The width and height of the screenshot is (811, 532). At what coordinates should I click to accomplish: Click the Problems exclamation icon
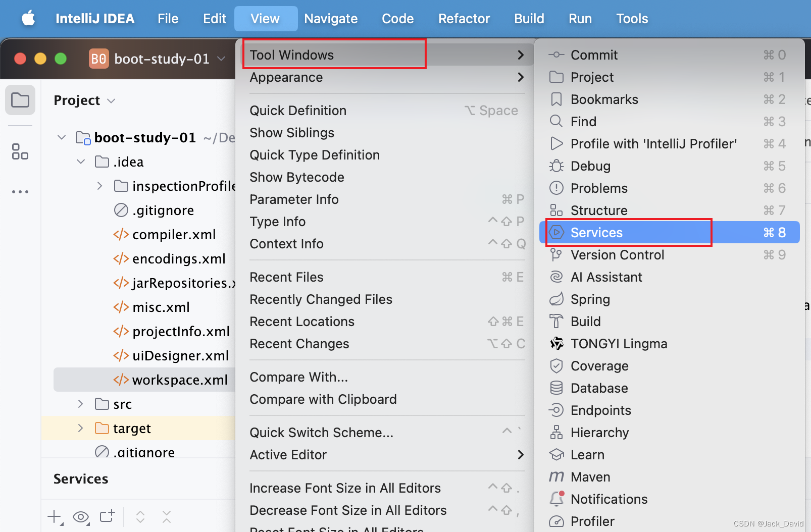coord(556,188)
